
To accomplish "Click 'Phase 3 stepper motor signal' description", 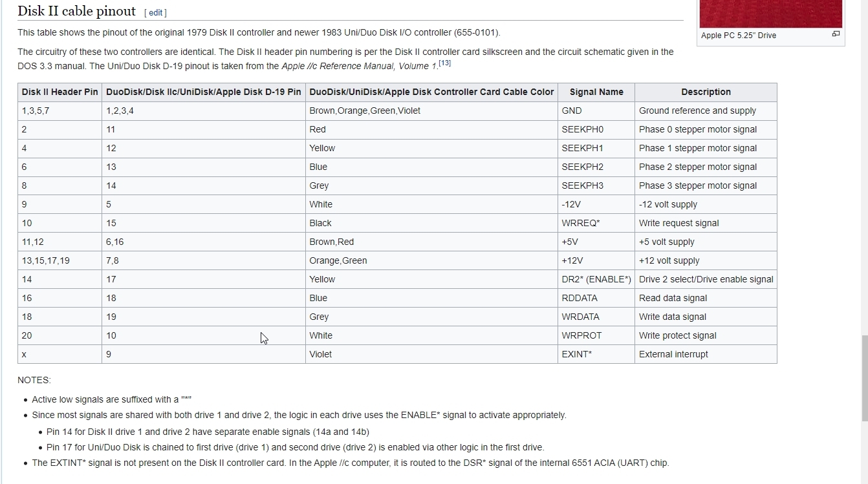I will coord(706,185).
